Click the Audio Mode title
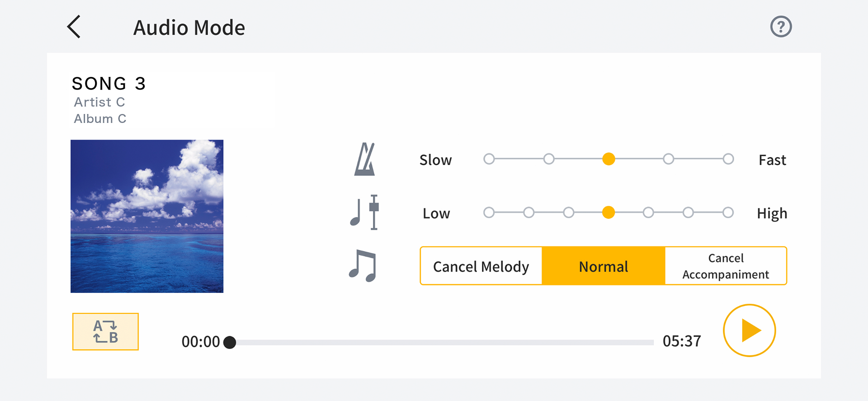The image size is (868, 401). (189, 27)
